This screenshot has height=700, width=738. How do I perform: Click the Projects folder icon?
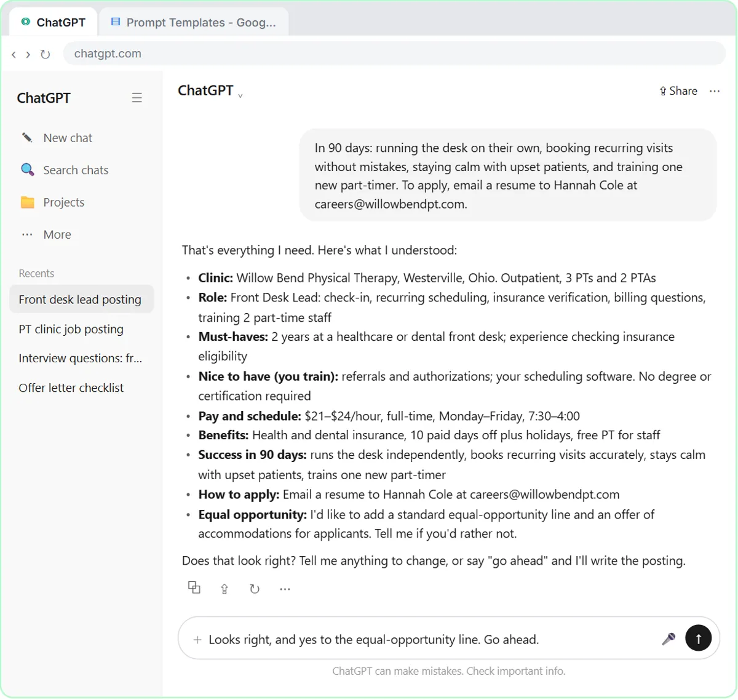click(x=27, y=202)
